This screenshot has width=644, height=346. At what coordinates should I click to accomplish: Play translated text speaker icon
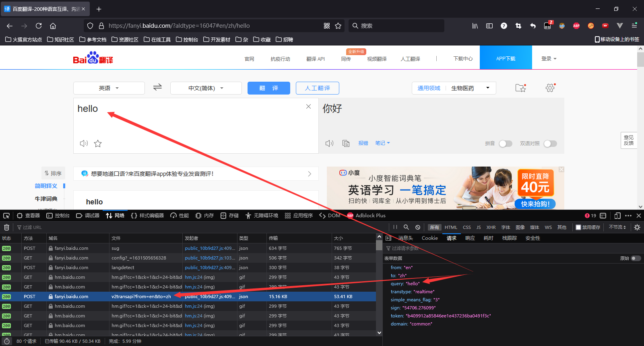[329, 144]
